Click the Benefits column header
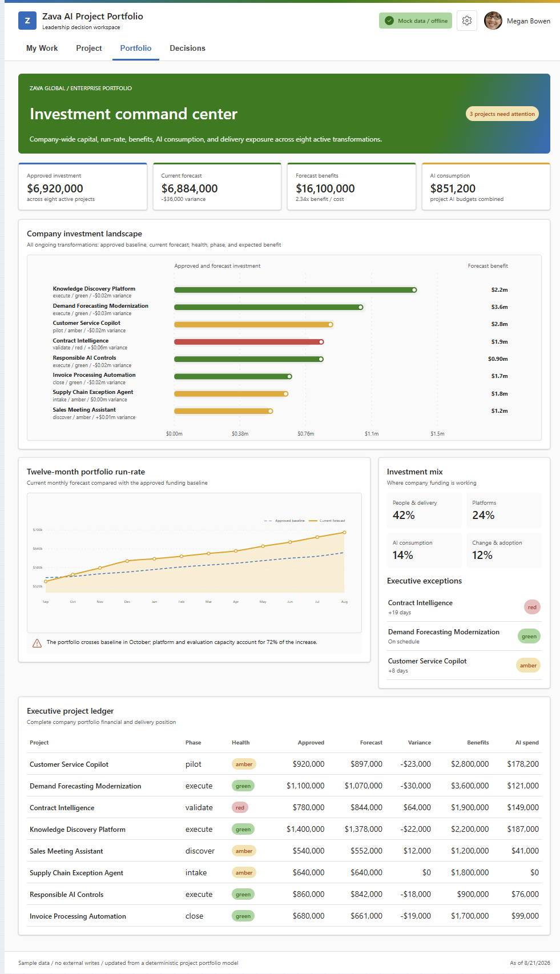 (x=478, y=743)
